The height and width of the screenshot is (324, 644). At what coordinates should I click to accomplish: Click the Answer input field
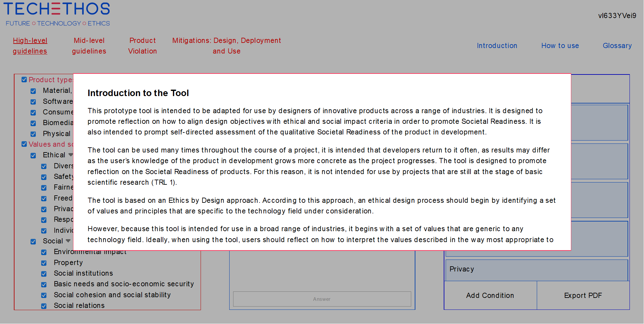pyautogui.click(x=322, y=299)
